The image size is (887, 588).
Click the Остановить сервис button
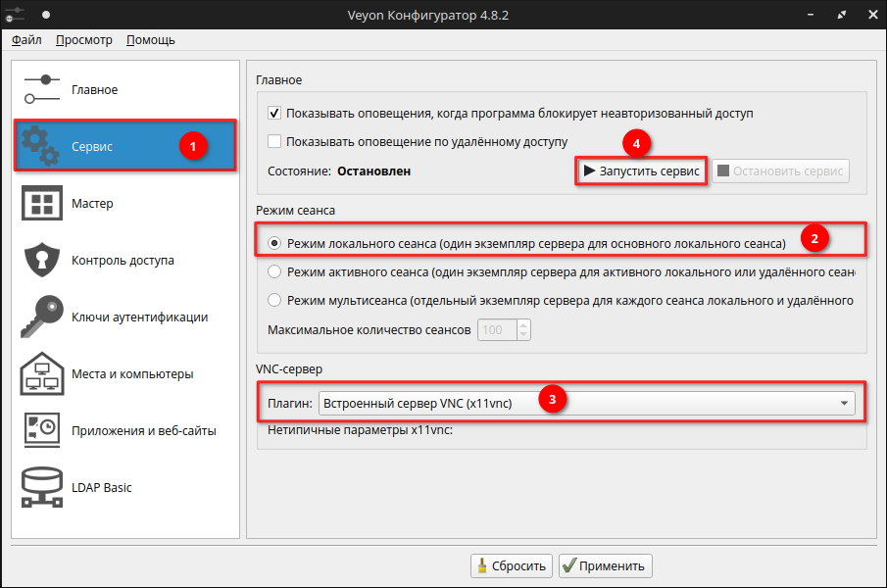tap(780, 171)
